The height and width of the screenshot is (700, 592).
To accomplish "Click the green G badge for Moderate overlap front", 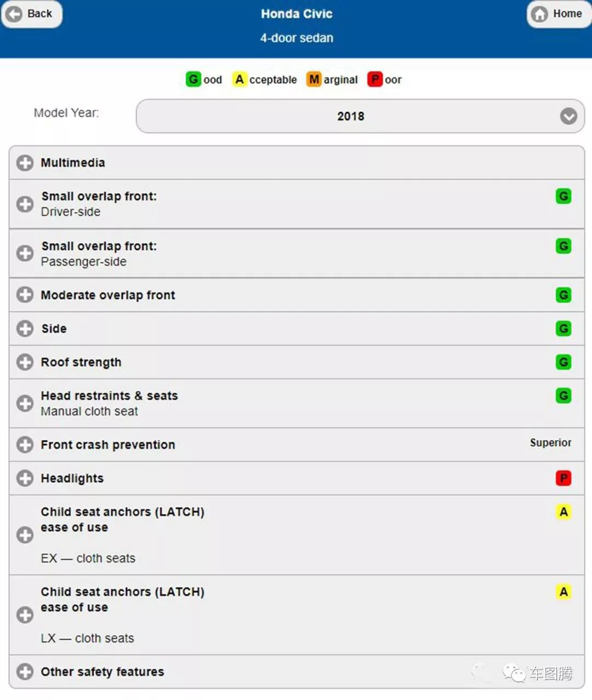I will 563,295.
